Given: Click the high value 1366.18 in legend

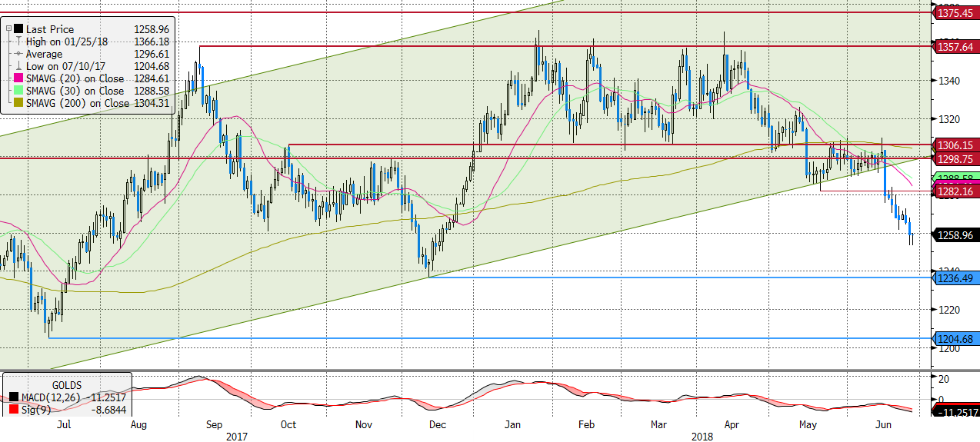Looking at the screenshot, I should (x=152, y=42).
